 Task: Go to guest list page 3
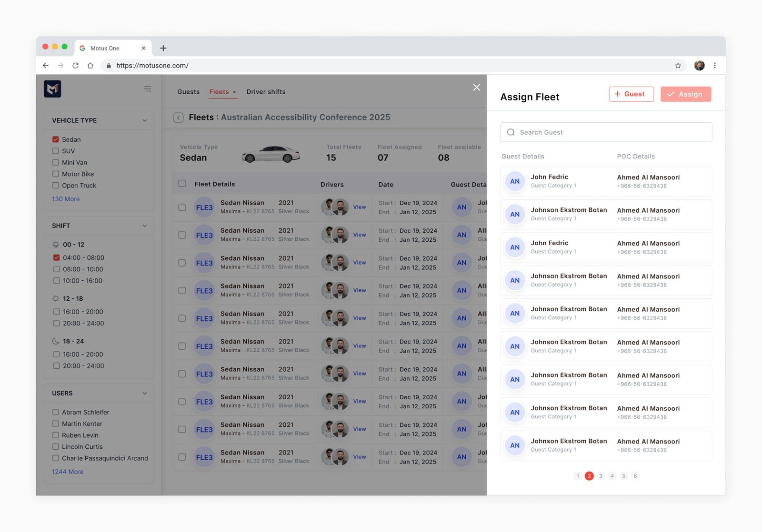pos(601,476)
